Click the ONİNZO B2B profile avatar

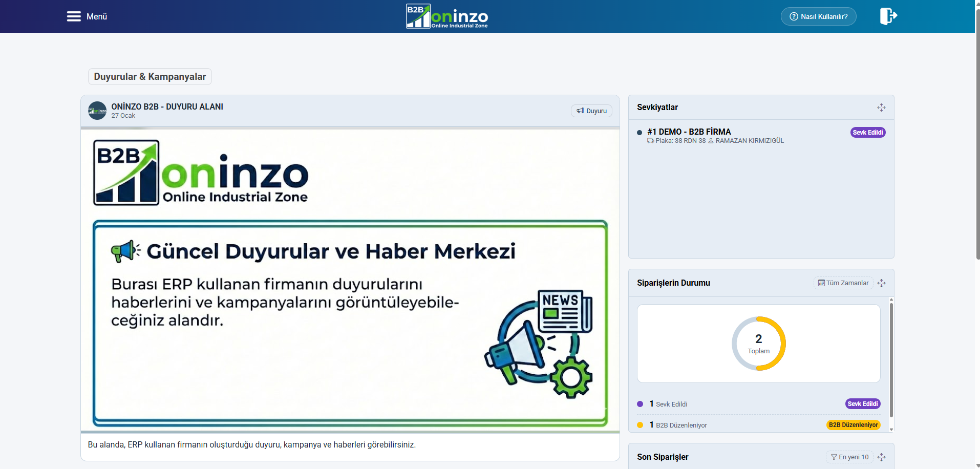tap(97, 111)
